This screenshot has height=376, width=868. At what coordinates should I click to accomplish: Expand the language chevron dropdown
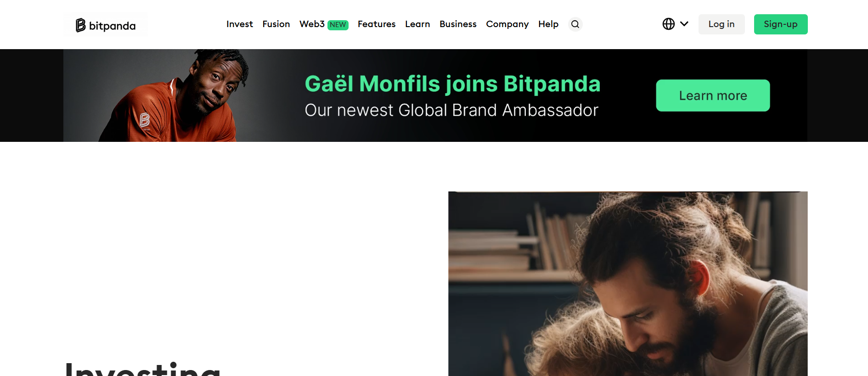pyautogui.click(x=684, y=24)
